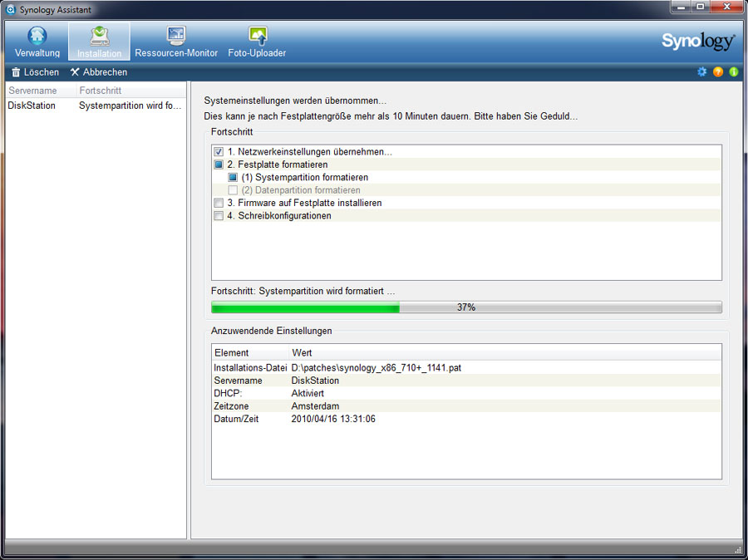
Task: Minimize the Synology Assistant window
Action: point(682,7)
